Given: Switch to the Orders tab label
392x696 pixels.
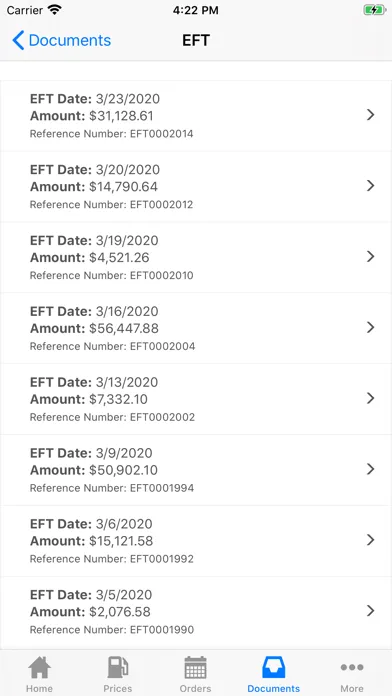Looking at the screenshot, I should [x=195, y=688].
